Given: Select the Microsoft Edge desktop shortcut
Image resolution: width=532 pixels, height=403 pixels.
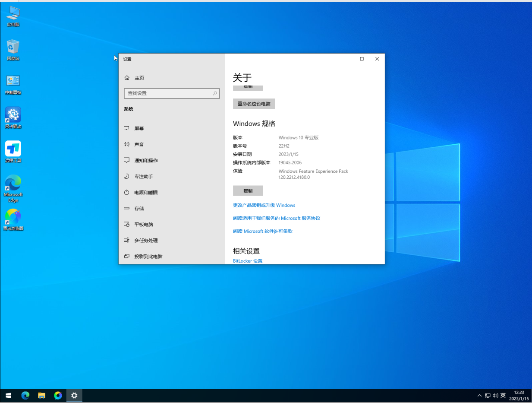Looking at the screenshot, I should coord(13,188).
